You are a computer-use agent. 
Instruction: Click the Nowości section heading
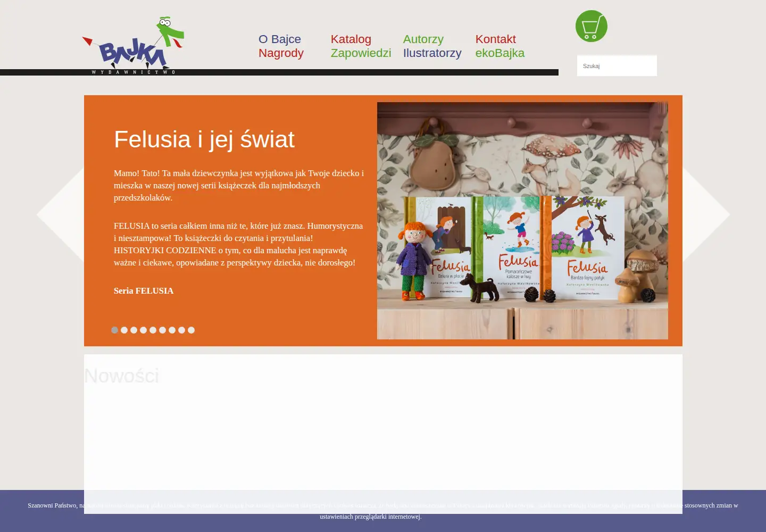point(122,376)
